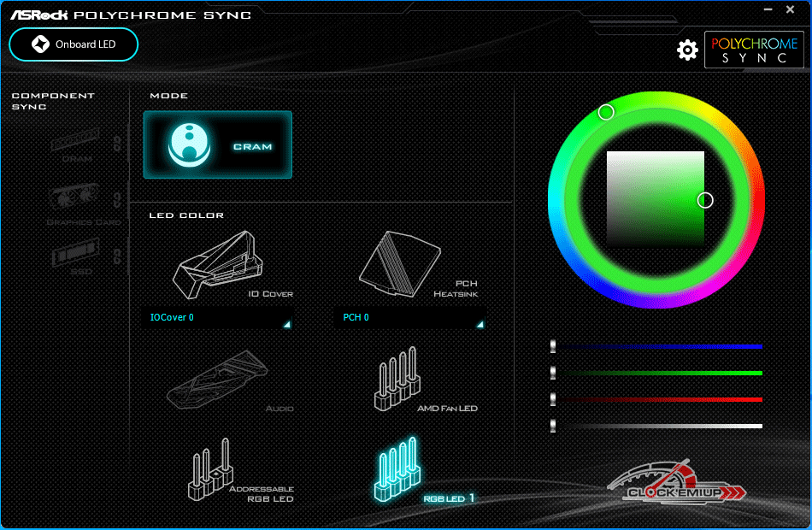Toggle SSD component sync link
The width and height of the screenshot is (812, 530).
click(116, 256)
